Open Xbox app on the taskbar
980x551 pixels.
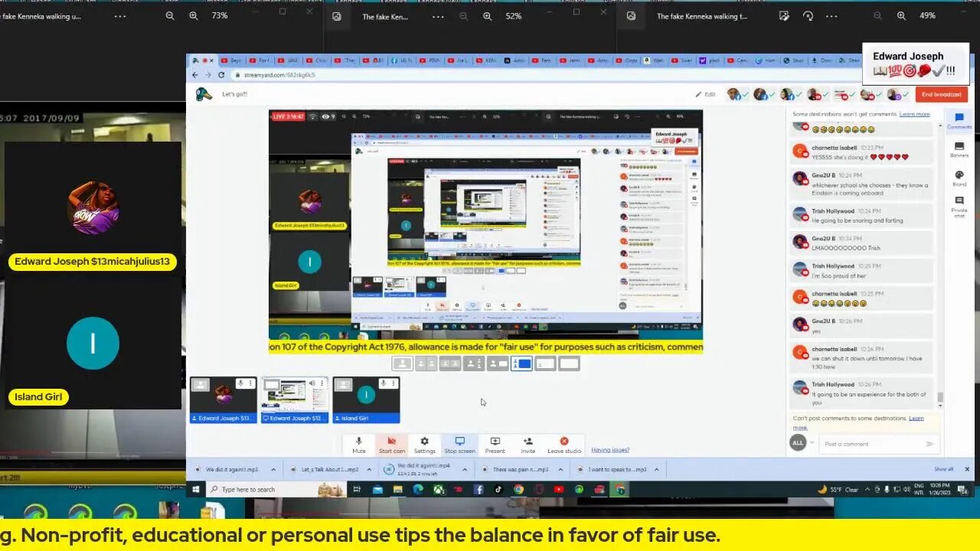pyautogui.click(x=438, y=489)
